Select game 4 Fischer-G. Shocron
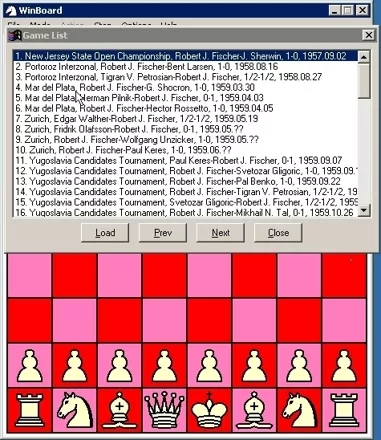This screenshot has width=381, height=440. click(186, 87)
